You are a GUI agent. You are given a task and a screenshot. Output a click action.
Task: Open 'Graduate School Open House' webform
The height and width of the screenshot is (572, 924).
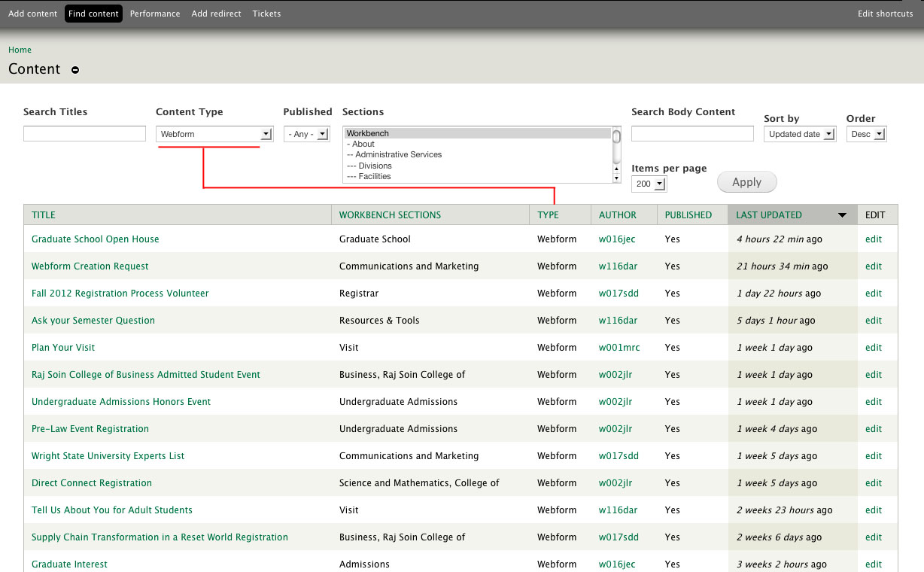pos(95,239)
